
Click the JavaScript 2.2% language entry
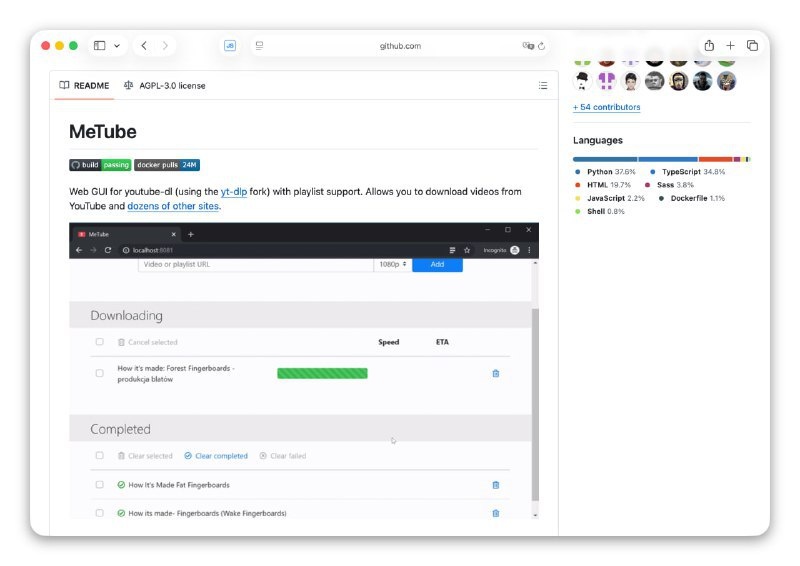[610, 199]
